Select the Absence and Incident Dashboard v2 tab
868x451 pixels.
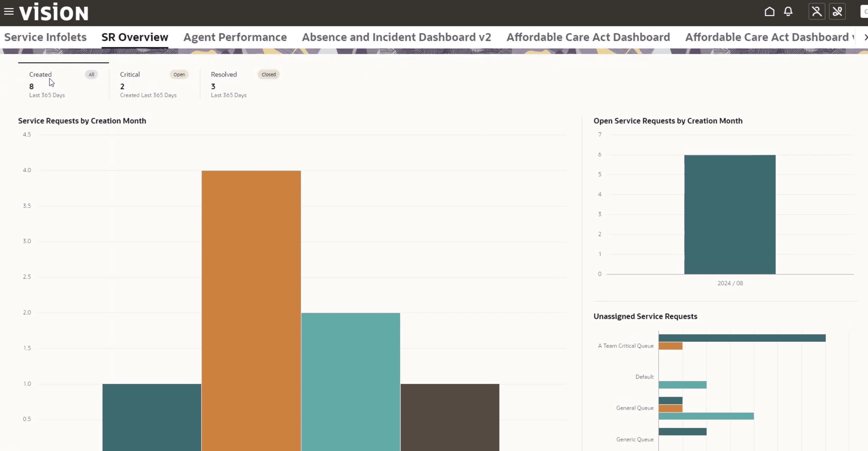click(396, 37)
